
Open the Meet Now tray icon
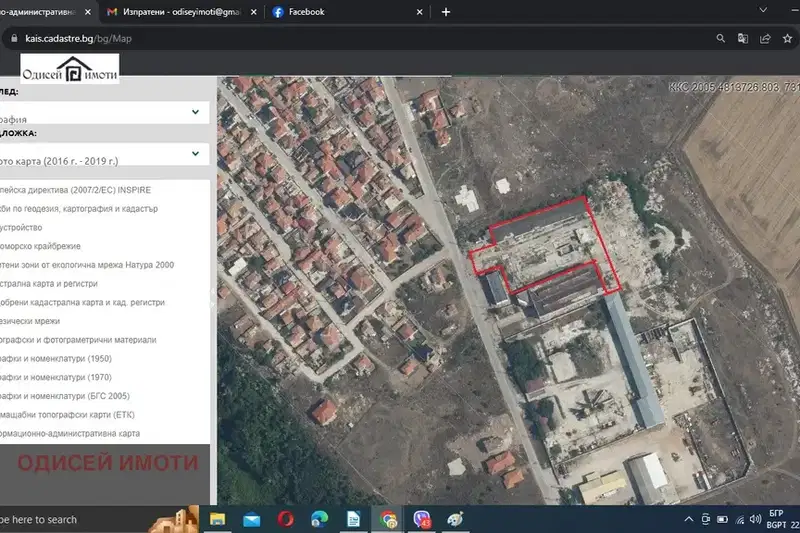[x=706, y=519]
